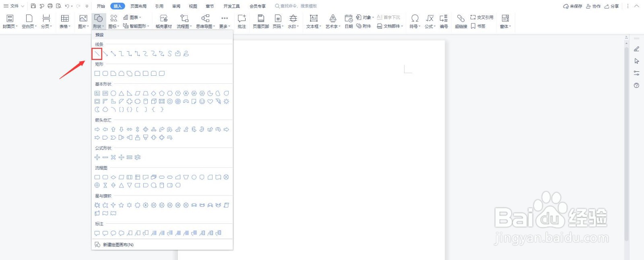The height and width of the screenshot is (260, 644).
Task: Select the straight line shape
Action: (x=97, y=54)
